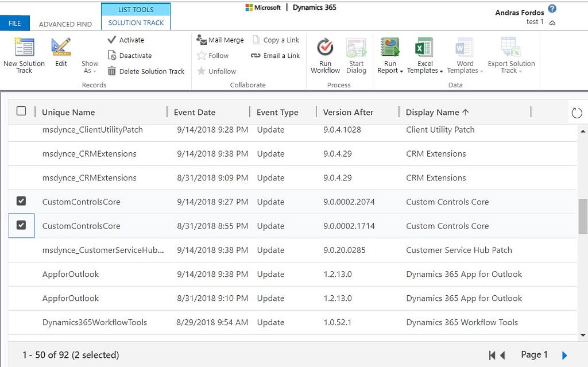Select the LIST TOOLS tab group

(136, 9)
